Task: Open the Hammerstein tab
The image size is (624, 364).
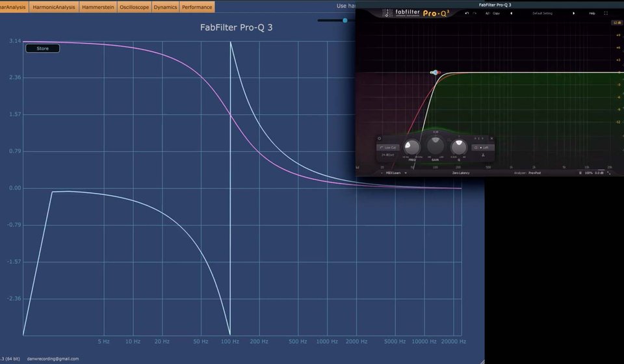Action: pos(98,6)
